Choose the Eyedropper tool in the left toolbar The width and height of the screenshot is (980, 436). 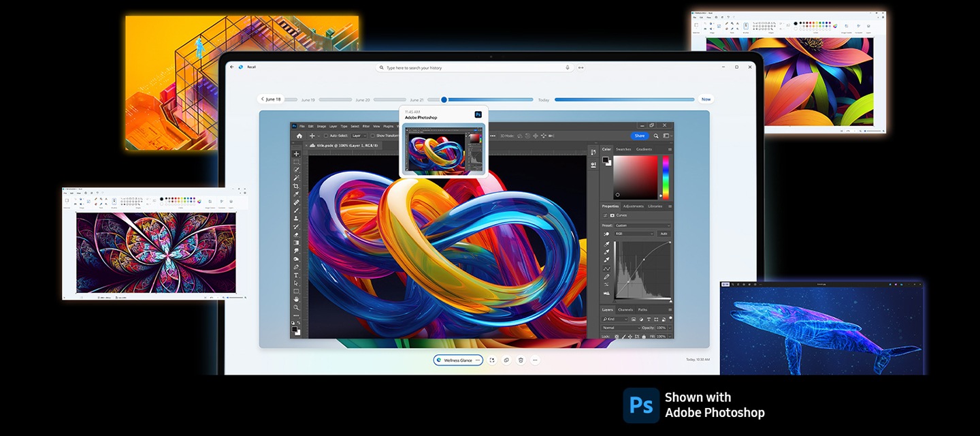(296, 194)
